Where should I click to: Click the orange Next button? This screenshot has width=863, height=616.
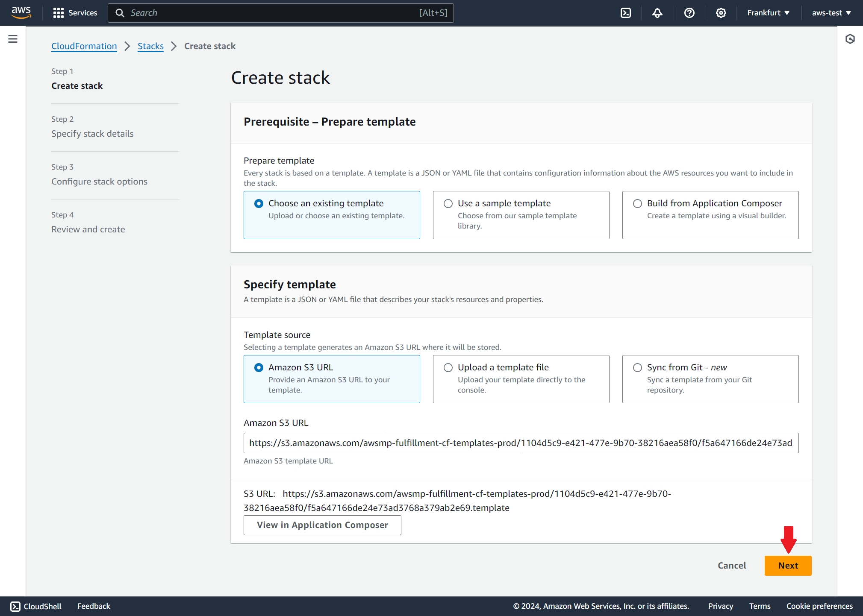[788, 566]
